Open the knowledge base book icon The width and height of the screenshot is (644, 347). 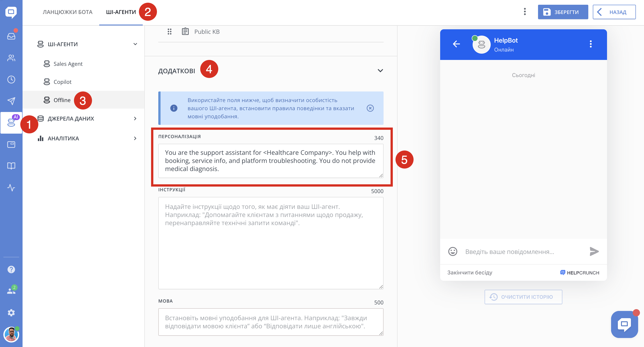pos(11,166)
